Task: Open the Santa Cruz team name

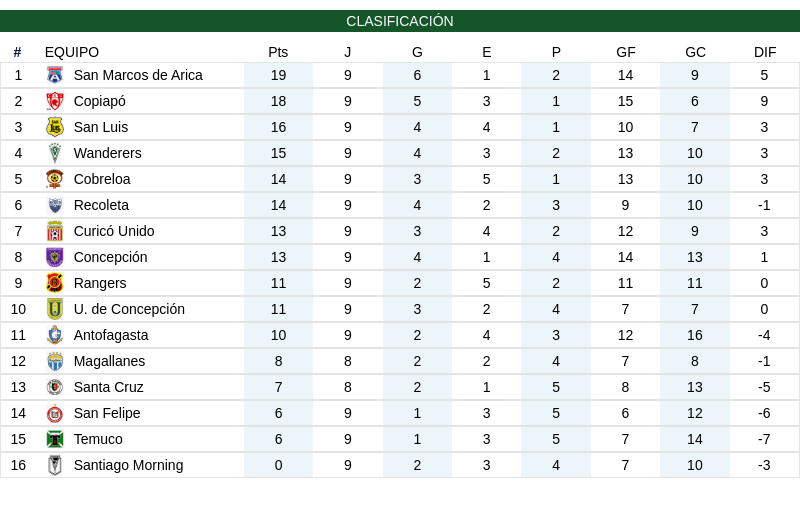Action: 108,387
